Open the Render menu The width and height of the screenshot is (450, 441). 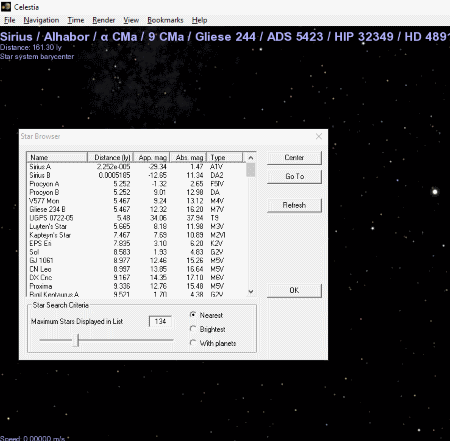[x=104, y=20]
